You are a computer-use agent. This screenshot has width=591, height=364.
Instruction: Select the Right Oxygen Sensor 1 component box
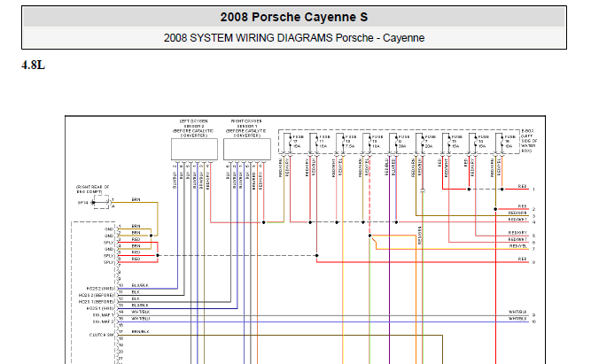tap(247, 149)
